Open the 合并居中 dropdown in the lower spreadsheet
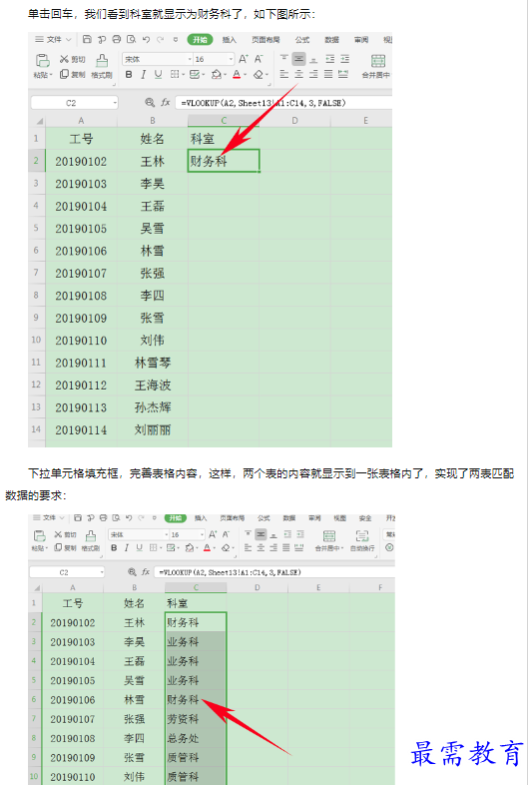The image size is (532, 785). (342, 548)
